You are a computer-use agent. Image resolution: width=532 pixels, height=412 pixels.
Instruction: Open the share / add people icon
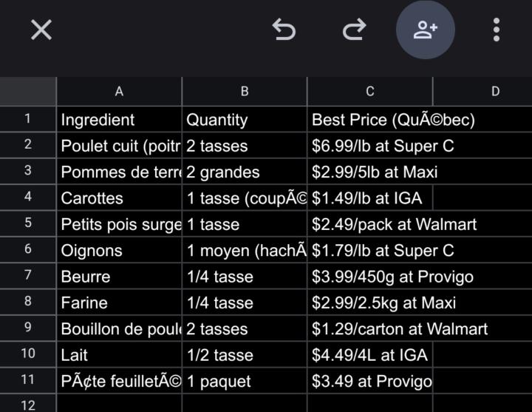click(x=425, y=30)
